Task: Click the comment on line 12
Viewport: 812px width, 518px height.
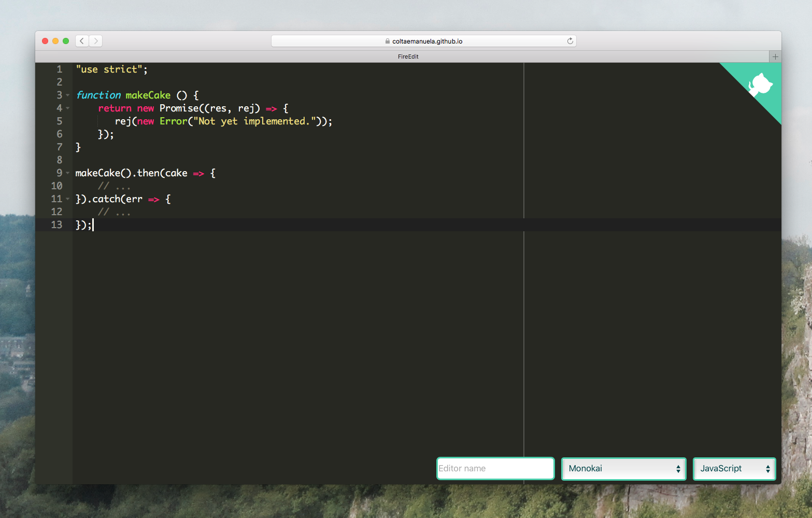Action: (x=114, y=212)
